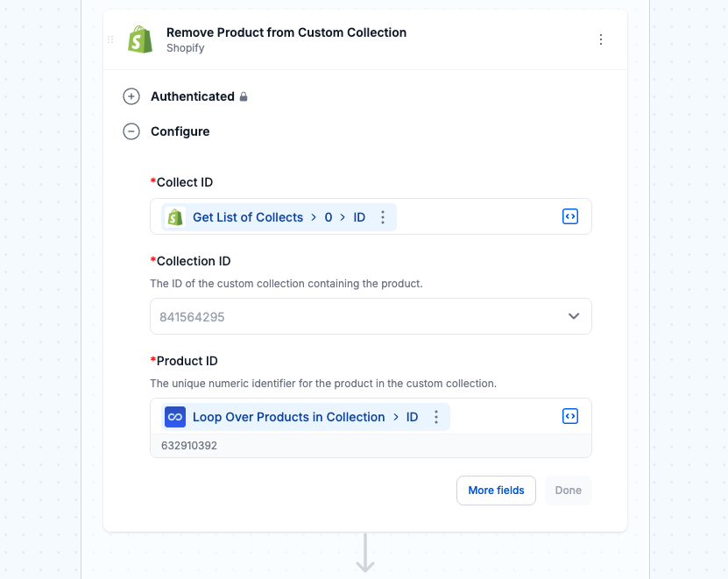Click the lock icon next to Authenticated
The height and width of the screenshot is (579, 728).
[x=244, y=96]
